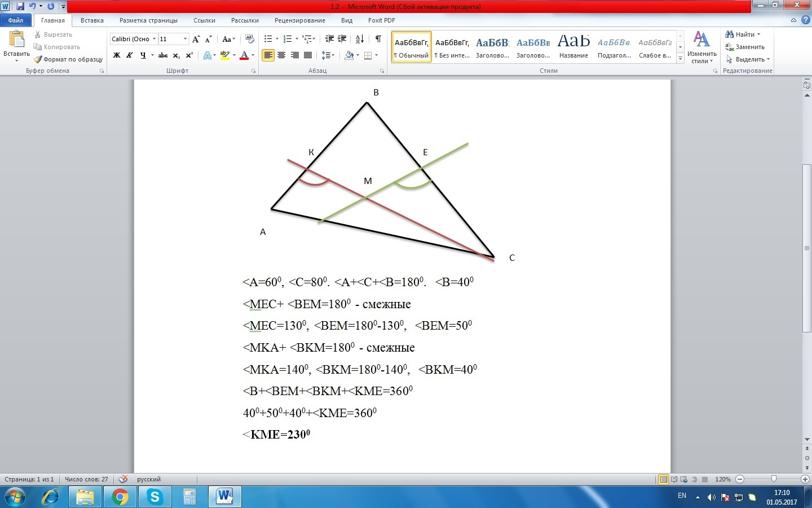Click the Sort (А-Я) icon
Screen dimensions: 812x508
pyautogui.click(x=360, y=39)
